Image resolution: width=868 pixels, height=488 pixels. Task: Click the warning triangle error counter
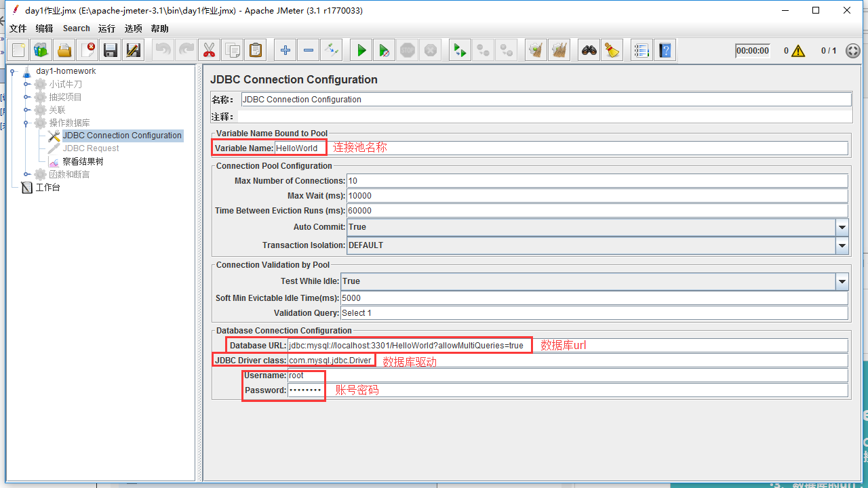point(798,51)
